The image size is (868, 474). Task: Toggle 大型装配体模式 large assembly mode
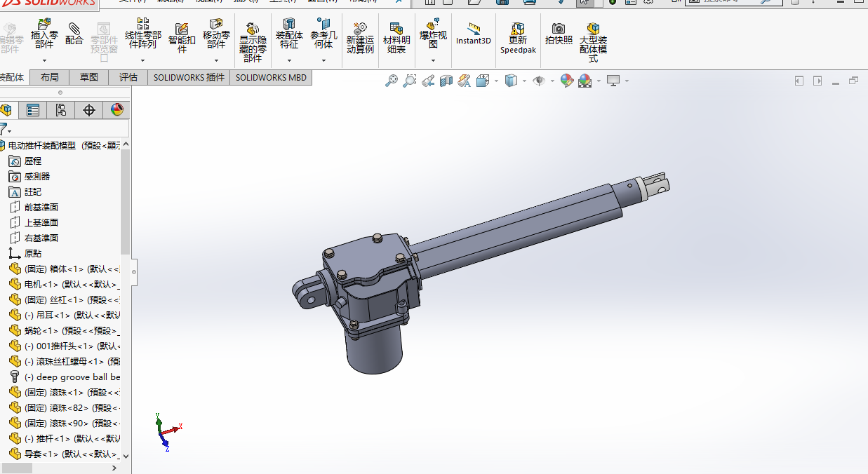click(593, 29)
